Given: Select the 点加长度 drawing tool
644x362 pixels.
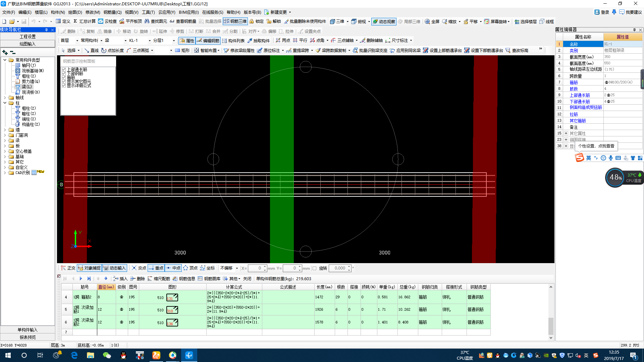Looking at the screenshot, I should pyautogui.click(x=113, y=51).
